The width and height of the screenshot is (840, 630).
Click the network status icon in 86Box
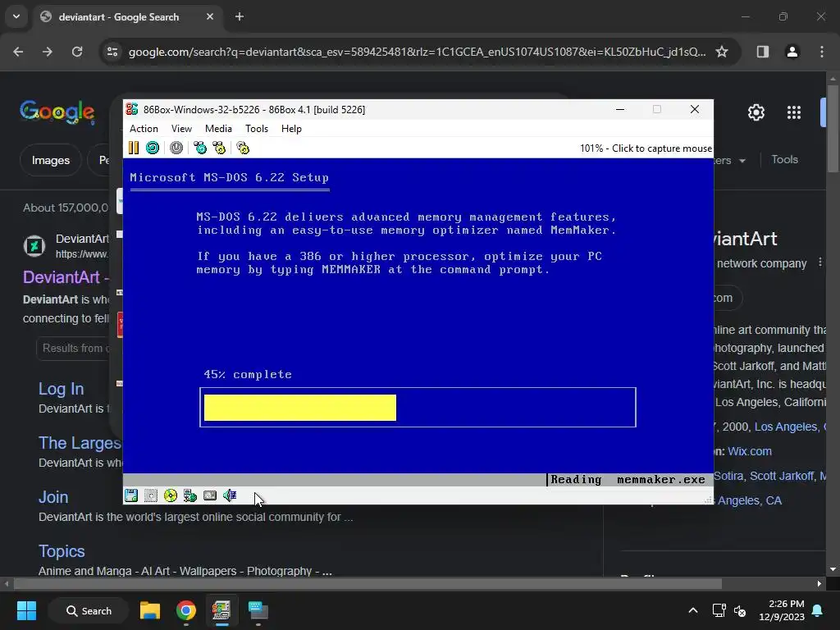coord(190,495)
